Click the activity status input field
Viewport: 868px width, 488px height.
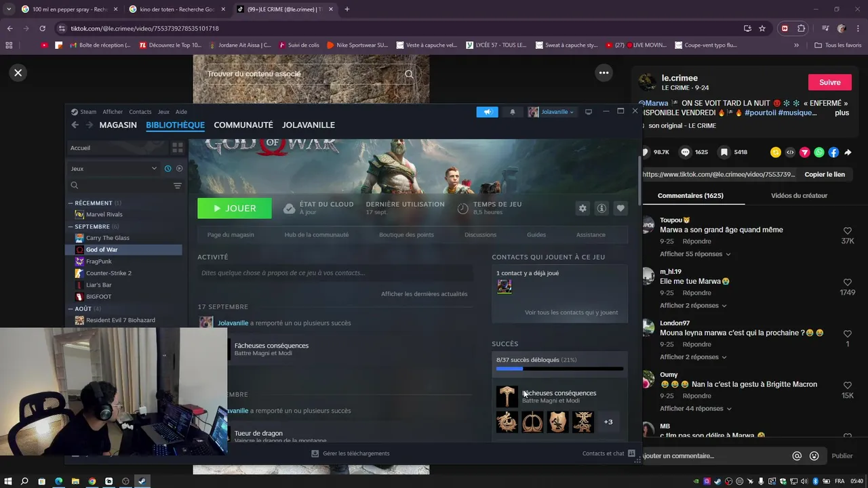point(336,273)
